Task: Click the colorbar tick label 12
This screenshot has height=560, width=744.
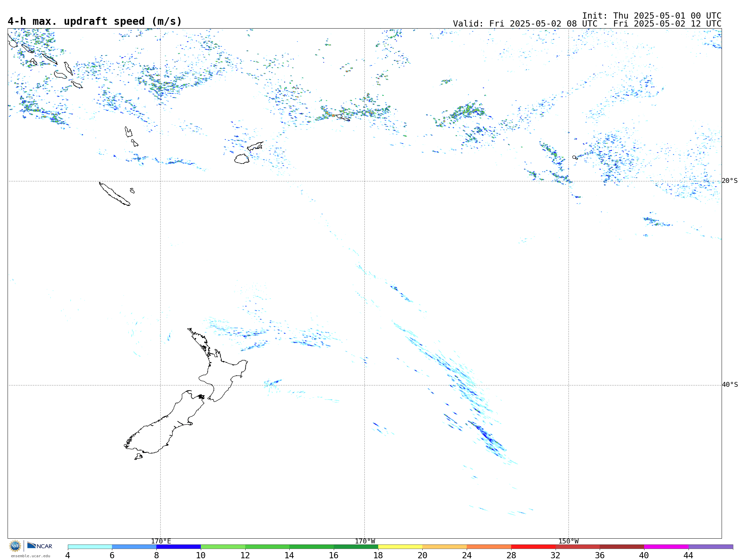Action: [x=245, y=555]
